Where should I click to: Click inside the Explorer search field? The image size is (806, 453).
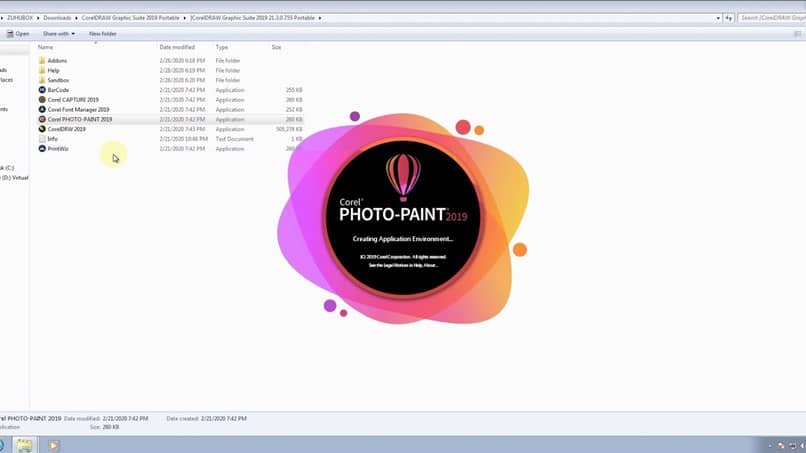click(772, 18)
